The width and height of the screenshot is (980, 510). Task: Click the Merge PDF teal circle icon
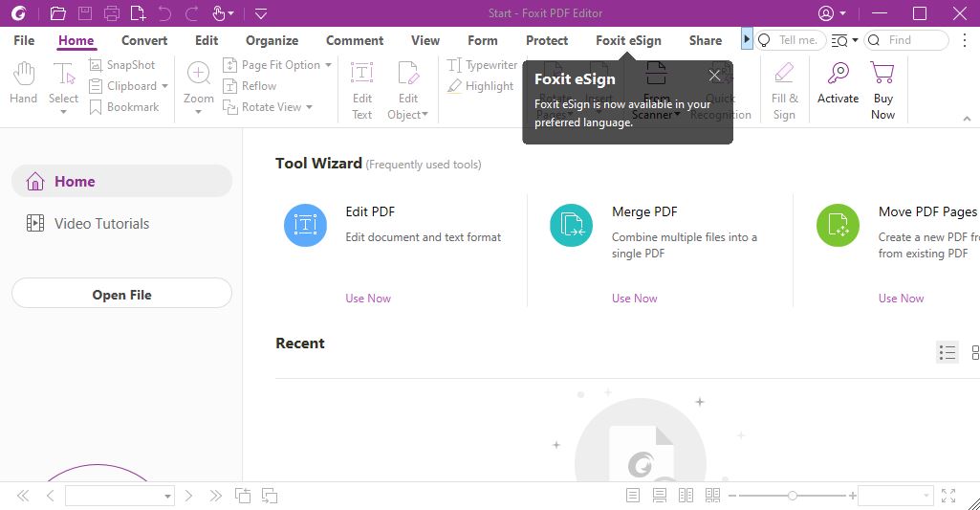click(x=571, y=225)
